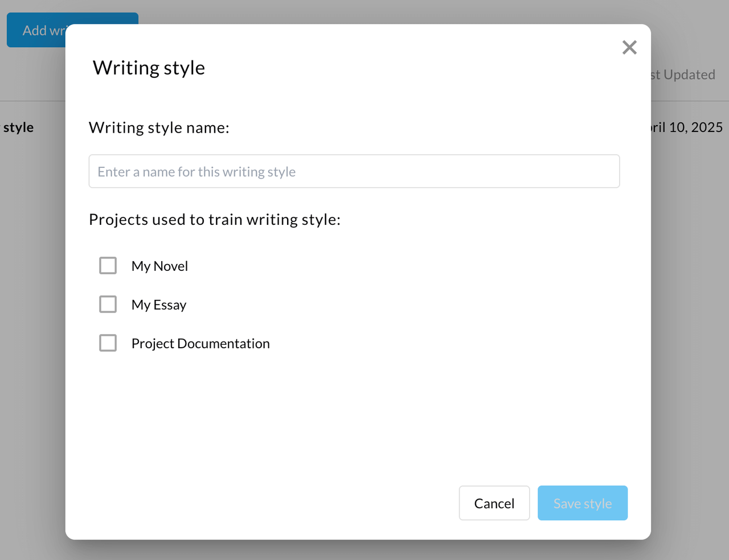Image resolution: width=729 pixels, height=560 pixels.
Task: Check the My Novel checkbox
Action: click(108, 266)
